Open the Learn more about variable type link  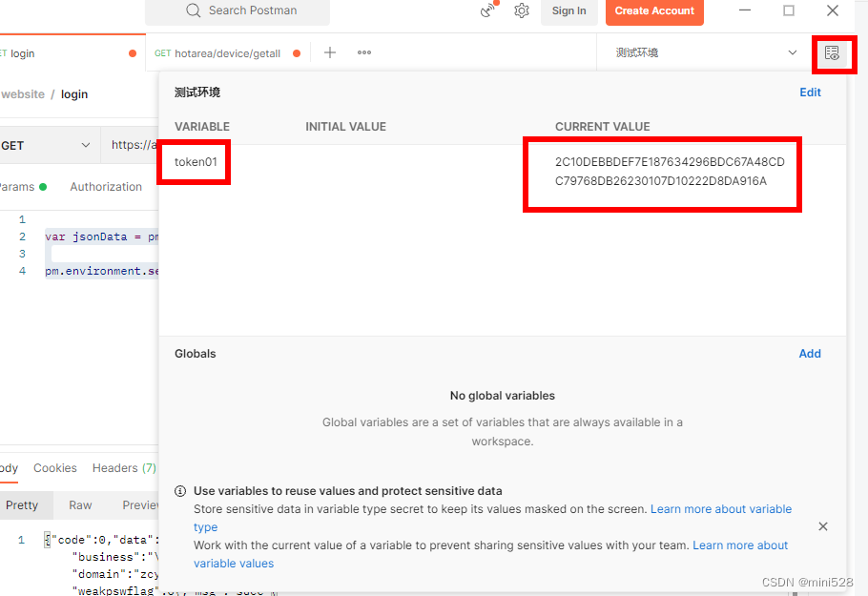coord(721,508)
